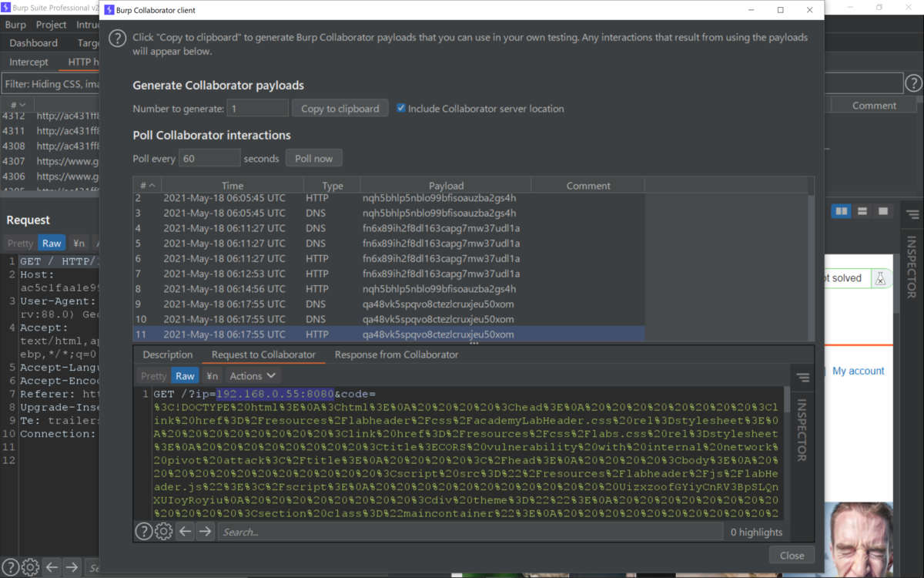Switch Collaborator viewer to Raw view
Image resolution: width=924 pixels, height=578 pixels.
pyautogui.click(x=185, y=376)
